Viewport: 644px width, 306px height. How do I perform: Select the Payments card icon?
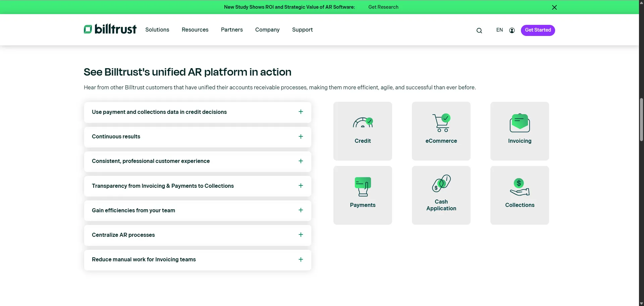point(363,186)
